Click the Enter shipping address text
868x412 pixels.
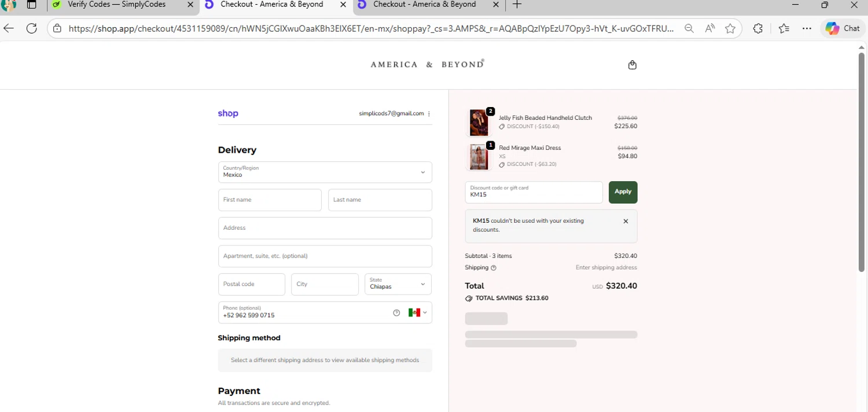click(606, 267)
